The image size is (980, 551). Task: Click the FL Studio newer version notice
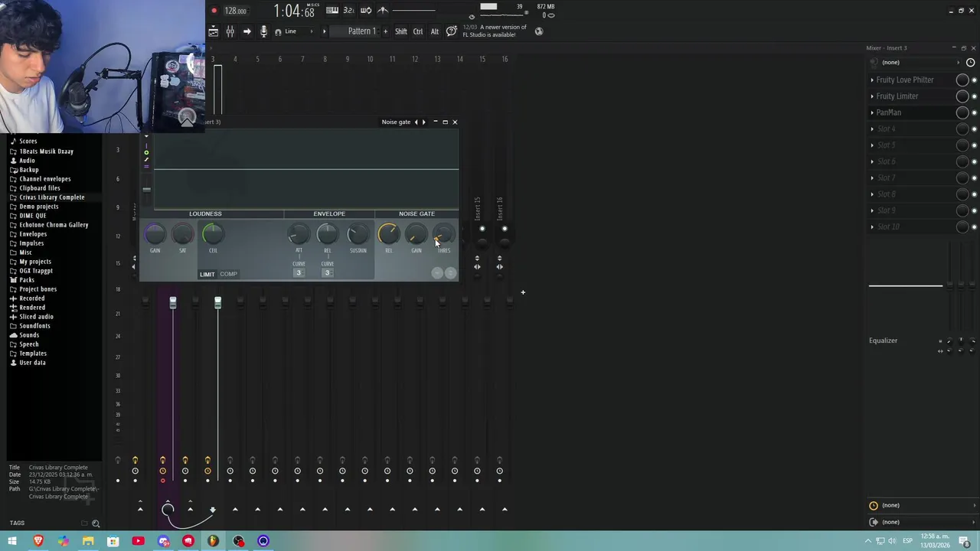point(494,31)
